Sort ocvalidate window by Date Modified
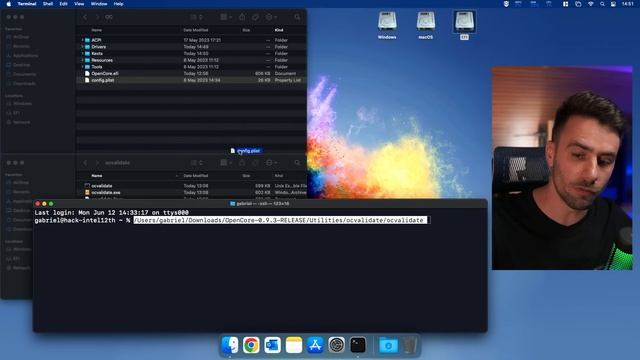 point(196,176)
